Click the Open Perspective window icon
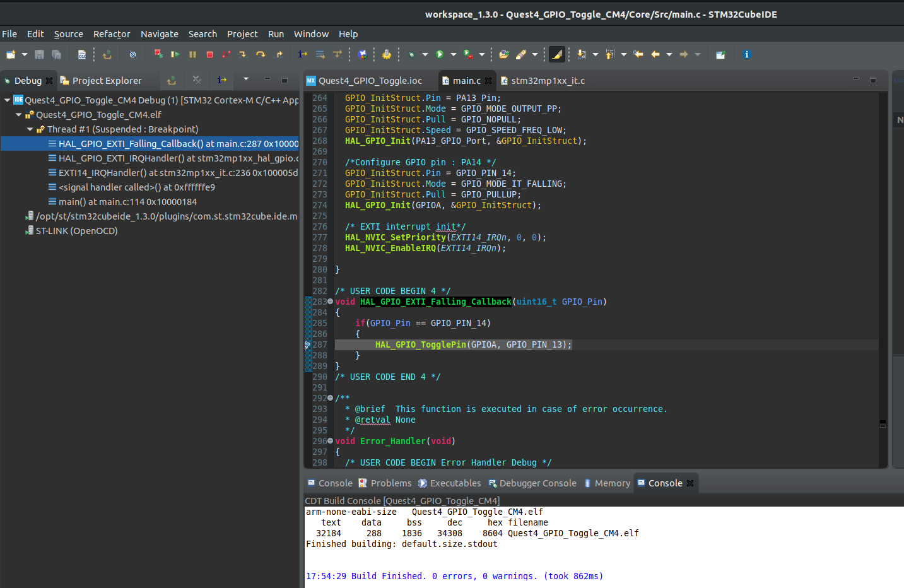This screenshot has width=904, height=588. point(720,55)
